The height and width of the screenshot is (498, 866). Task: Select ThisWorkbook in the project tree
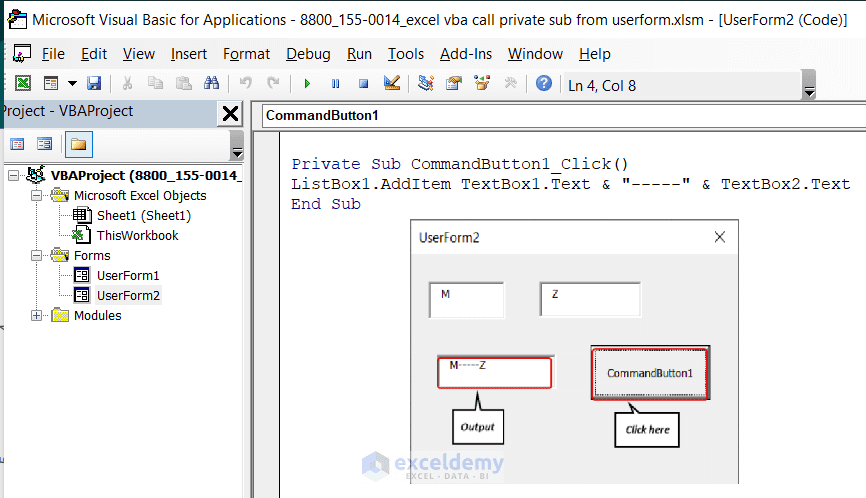point(138,236)
